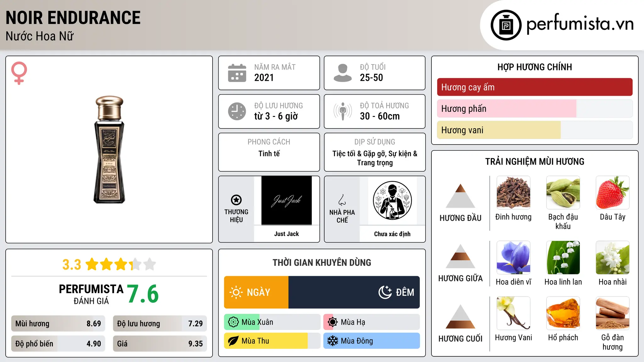Click the sun icon next to Ngày

(236, 292)
